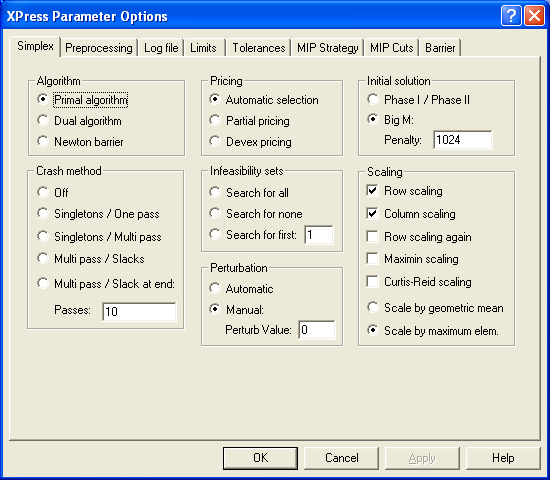The height and width of the screenshot is (480, 550).
Task: Open Help from the bottom button
Action: click(503, 458)
